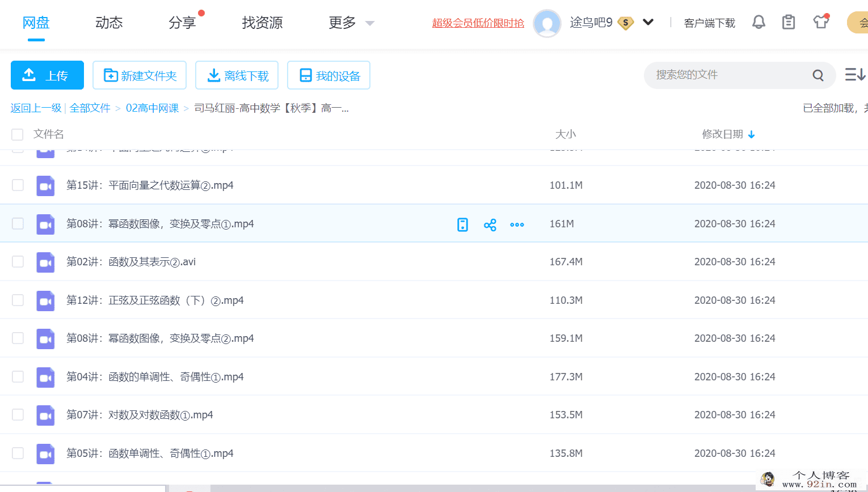This screenshot has height=492, width=868.
Task: Click the 167.4M size cell
Action: [566, 262]
